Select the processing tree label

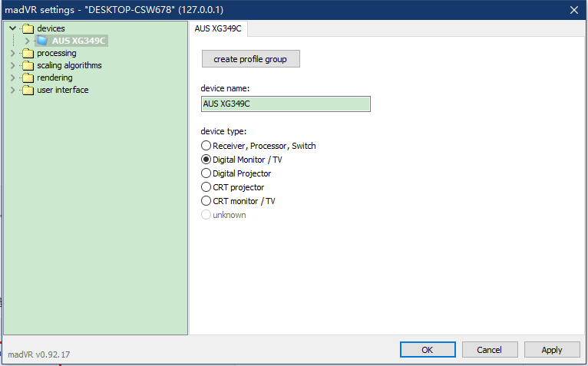pos(57,53)
